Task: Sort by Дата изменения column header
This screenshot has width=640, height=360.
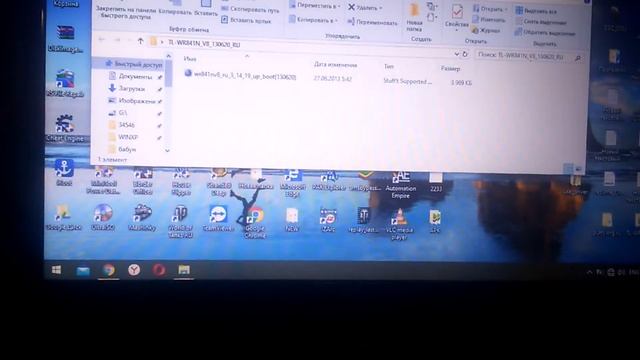Action: pos(335,64)
